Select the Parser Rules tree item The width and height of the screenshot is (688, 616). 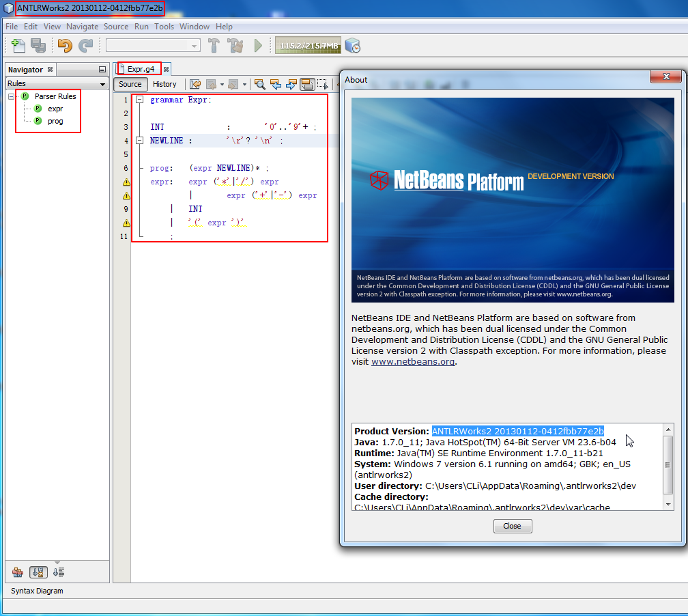[55, 96]
